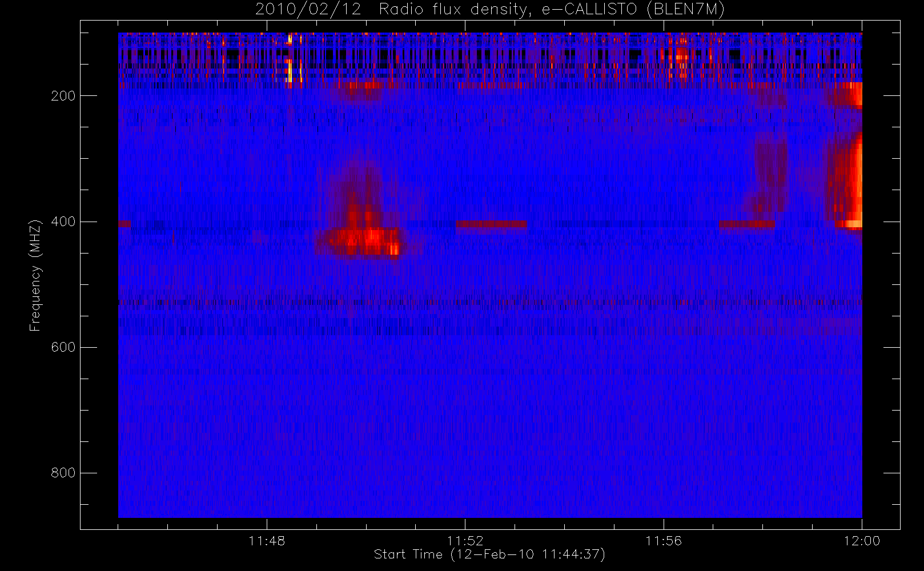The height and width of the screenshot is (571, 924).
Task: Click the plot title 'Radio flux density, e-CALLISTO (BLEN7M)'
Action: [x=552, y=10]
